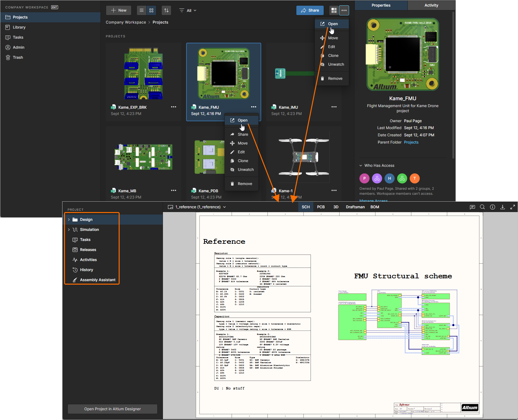Toggle the properties pane button
This screenshot has height=420, width=518.
(334, 10)
